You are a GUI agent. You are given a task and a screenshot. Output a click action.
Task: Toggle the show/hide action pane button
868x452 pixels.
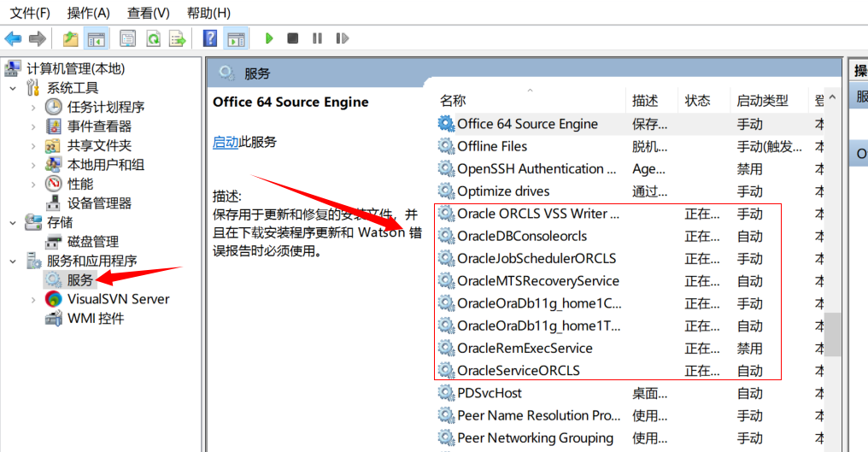[x=236, y=38]
